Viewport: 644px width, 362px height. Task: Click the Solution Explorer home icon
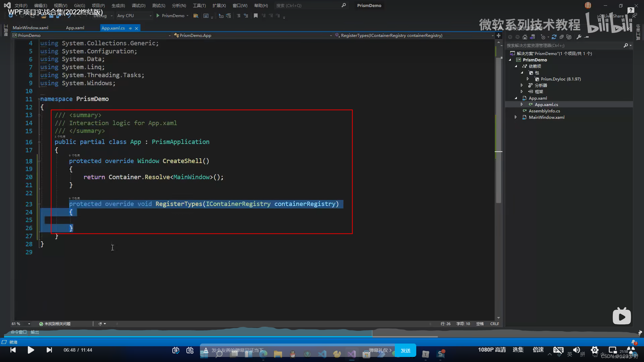525,37
